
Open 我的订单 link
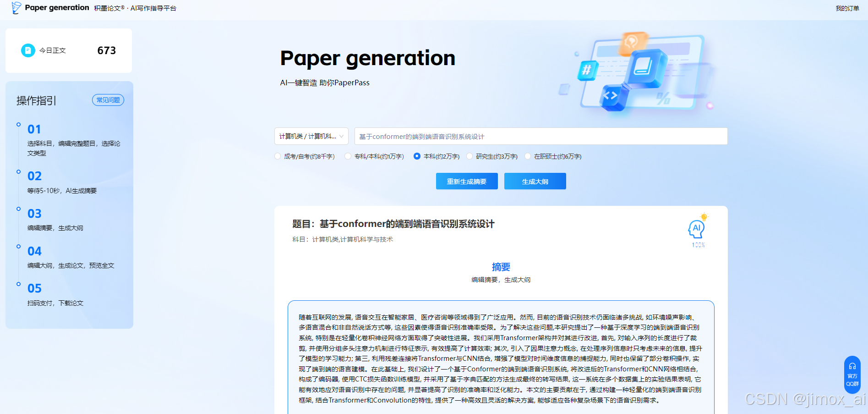click(x=847, y=8)
